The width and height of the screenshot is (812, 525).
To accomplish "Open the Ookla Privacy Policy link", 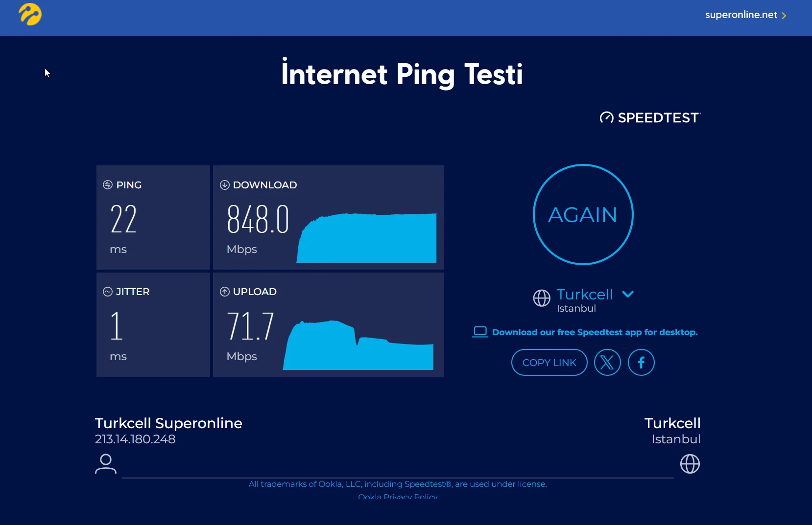I will tap(398, 497).
